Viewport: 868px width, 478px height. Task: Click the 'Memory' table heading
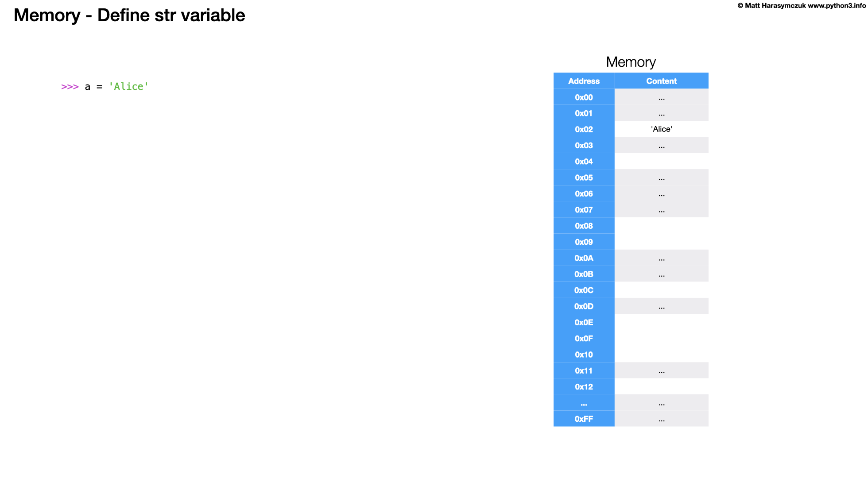click(x=631, y=62)
